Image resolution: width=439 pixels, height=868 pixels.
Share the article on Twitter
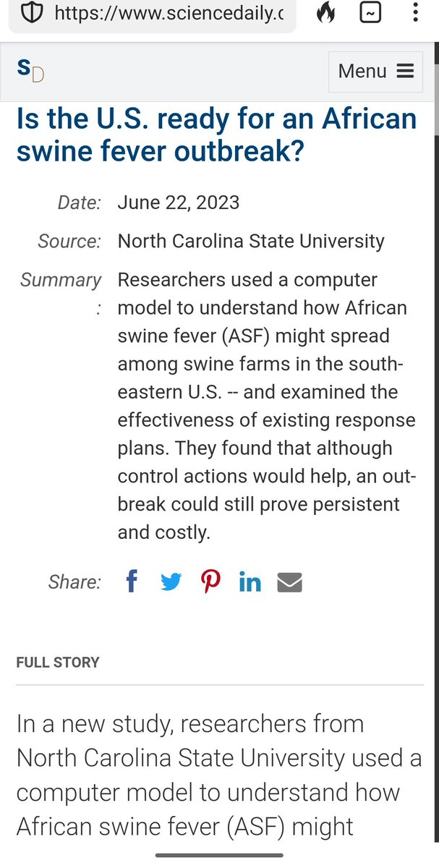171,582
